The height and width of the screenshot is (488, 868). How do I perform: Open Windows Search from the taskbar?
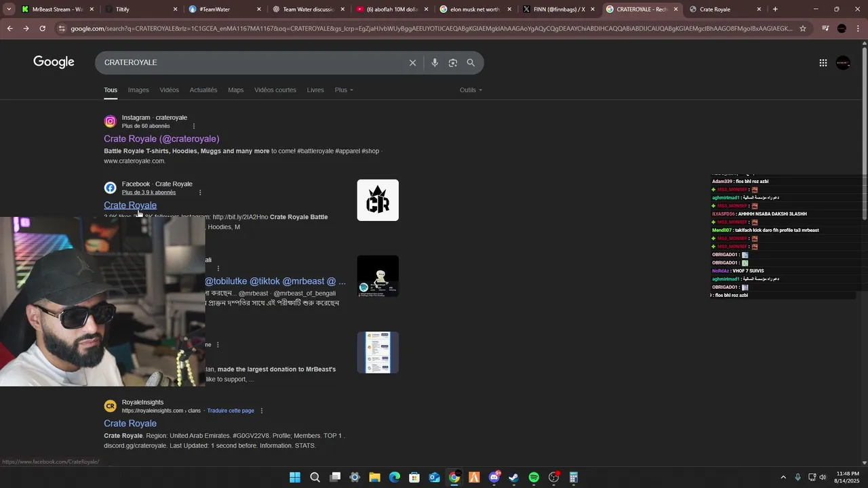click(315, 477)
